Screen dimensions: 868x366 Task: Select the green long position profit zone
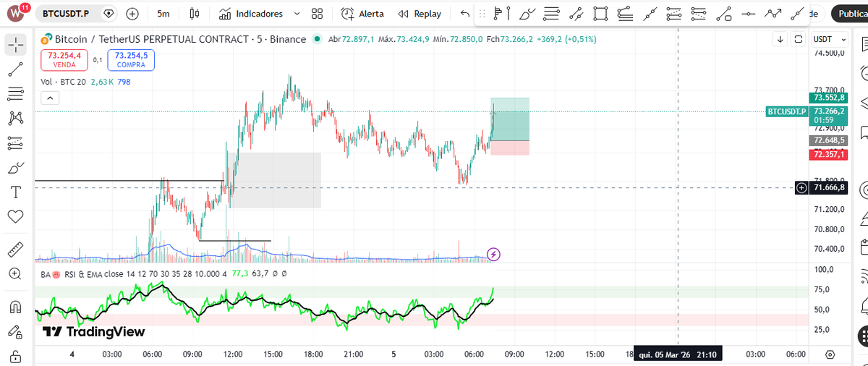click(x=510, y=119)
